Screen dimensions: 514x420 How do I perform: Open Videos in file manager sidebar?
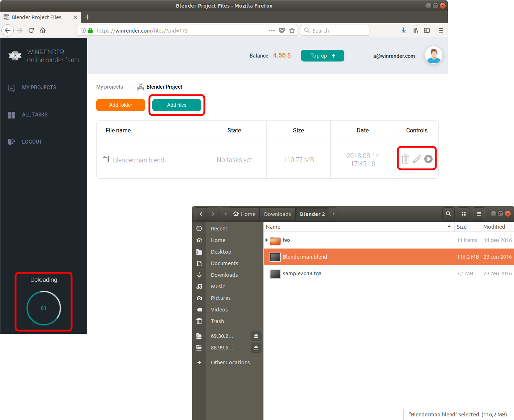coord(219,310)
